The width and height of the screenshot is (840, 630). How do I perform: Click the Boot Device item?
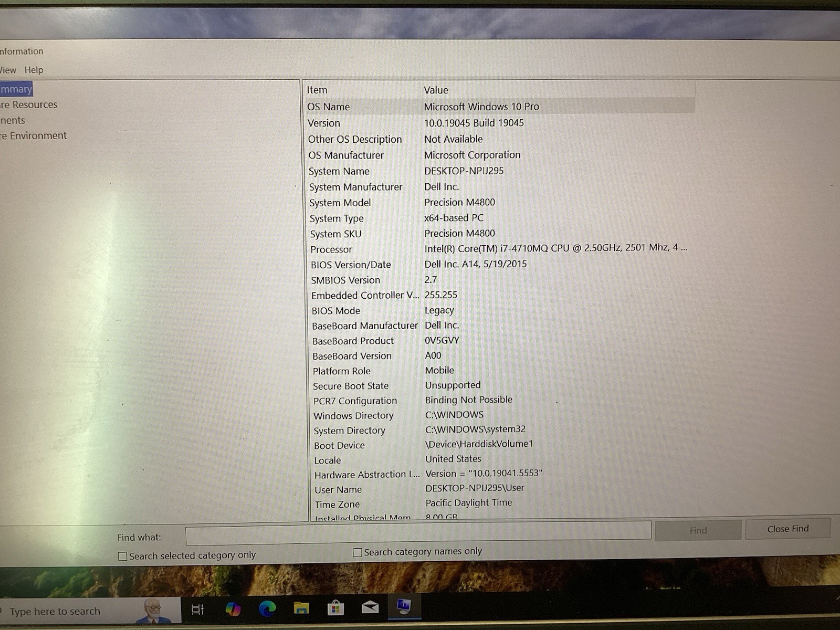click(x=339, y=445)
